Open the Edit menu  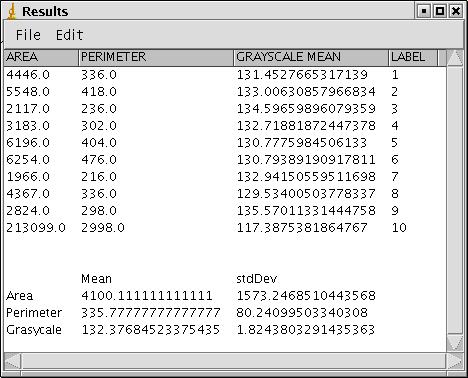[x=69, y=35]
